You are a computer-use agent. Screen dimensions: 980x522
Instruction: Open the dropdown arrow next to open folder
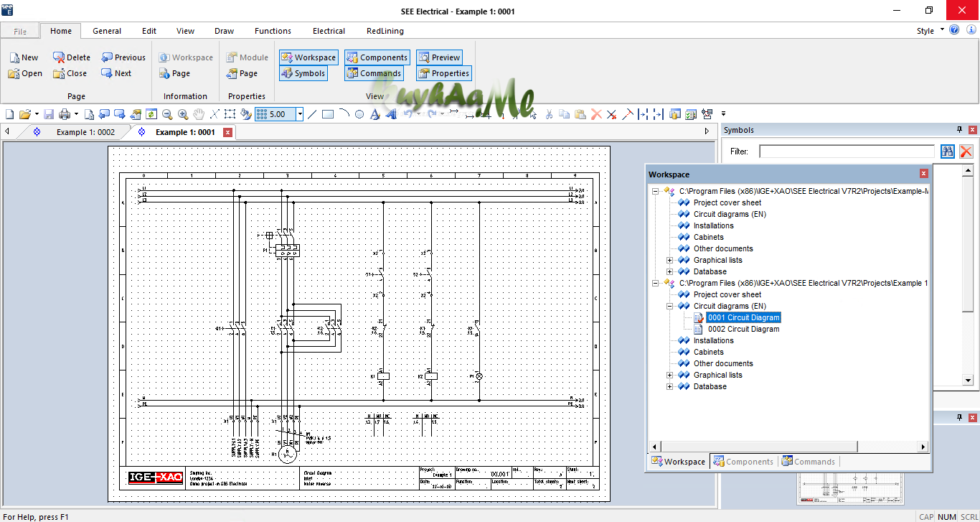[36, 114]
